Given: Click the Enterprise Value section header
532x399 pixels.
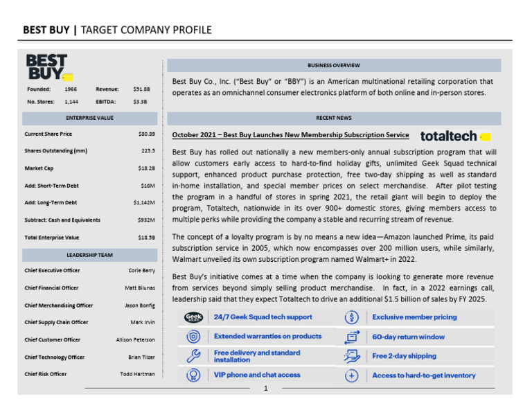Looking at the screenshot, I should [x=89, y=118].
